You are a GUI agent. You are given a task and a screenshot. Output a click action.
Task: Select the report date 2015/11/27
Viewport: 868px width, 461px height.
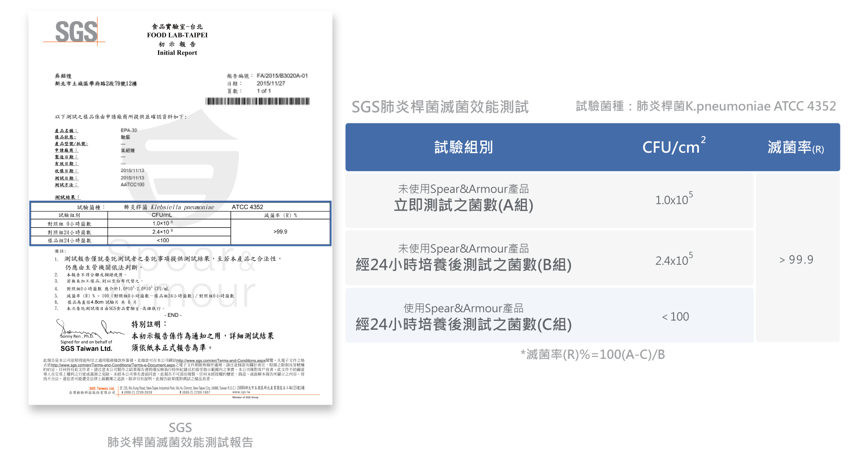click(x=271, y=84)
